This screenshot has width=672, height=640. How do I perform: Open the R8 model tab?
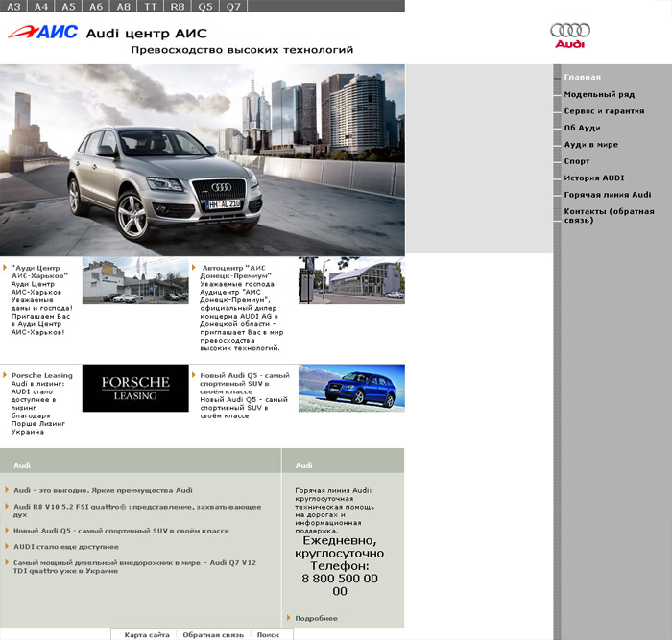pos(178,6)
